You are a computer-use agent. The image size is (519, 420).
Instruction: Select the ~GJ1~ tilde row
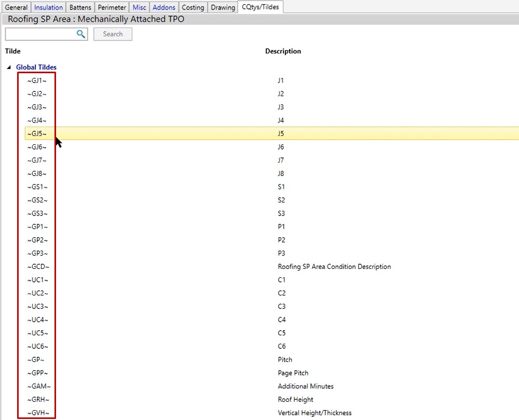[x=37, y=80]
